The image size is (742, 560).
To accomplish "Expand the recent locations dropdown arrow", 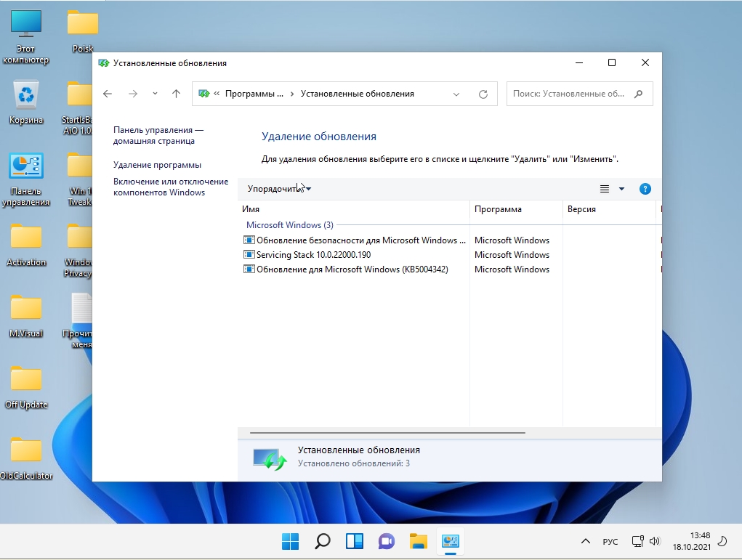I will (x=155, y=94).
